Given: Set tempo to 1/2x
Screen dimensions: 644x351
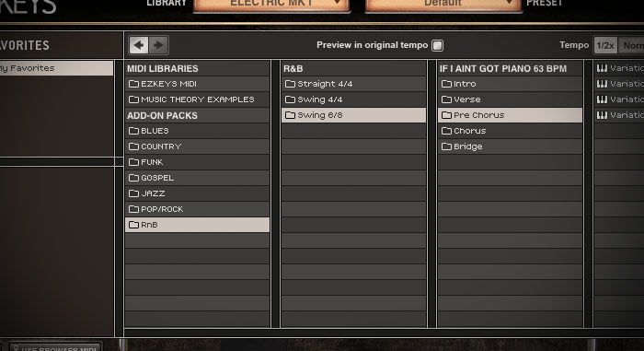Looking at the screenshot, I should [605, 45].
